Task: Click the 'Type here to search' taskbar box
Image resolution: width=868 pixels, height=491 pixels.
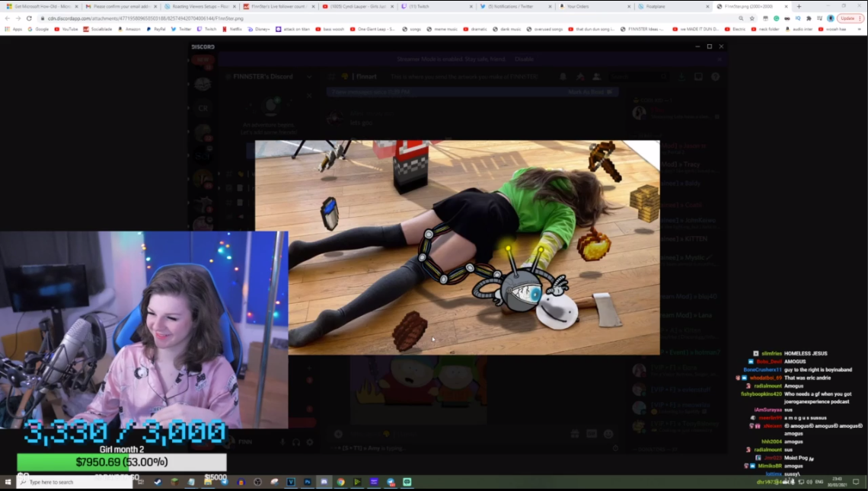Action: tap(75, 482)
